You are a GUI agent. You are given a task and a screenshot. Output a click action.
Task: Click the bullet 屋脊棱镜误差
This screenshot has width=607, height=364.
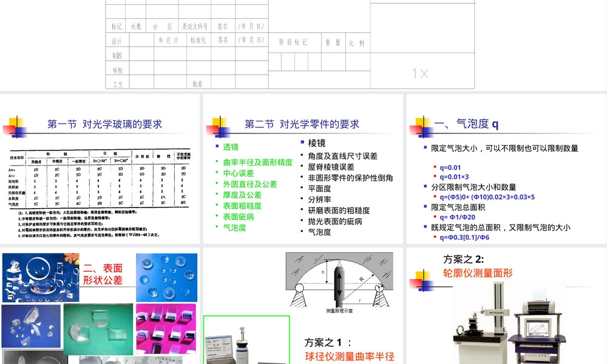(331, 167)
